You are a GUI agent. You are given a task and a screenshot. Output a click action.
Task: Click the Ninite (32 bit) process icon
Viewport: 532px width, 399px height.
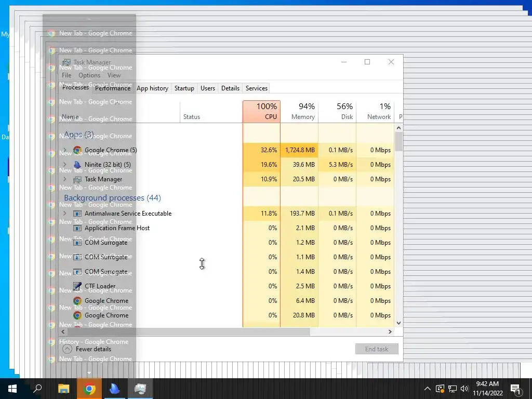[77, 165]
